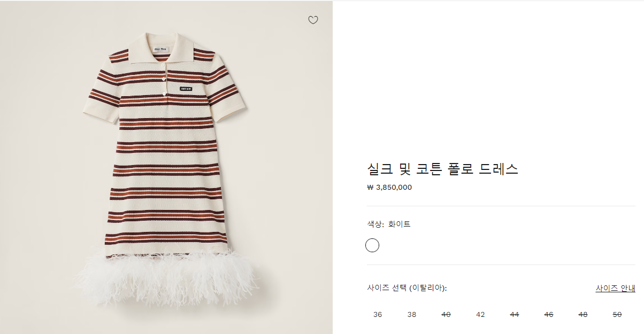This screenshot has width=644, height=334.
Task: Click the navy logo patch on the dress chest
Action: click(186, 89)
